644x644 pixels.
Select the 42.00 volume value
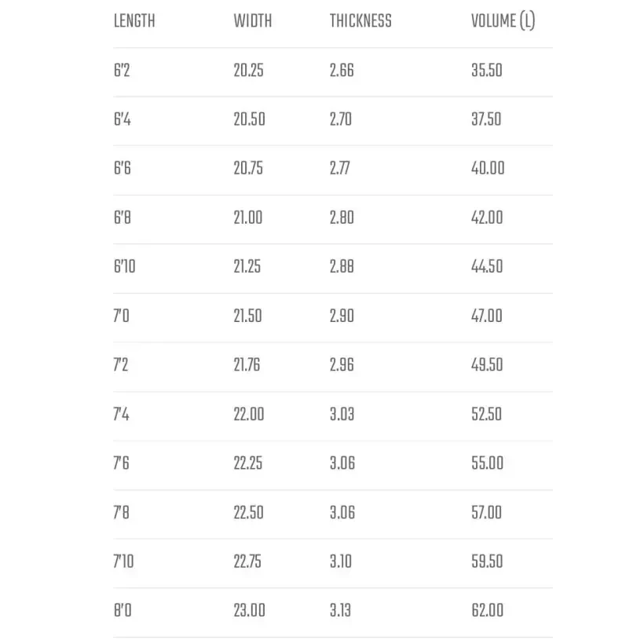pyautogui.click(x=487, y=218)
